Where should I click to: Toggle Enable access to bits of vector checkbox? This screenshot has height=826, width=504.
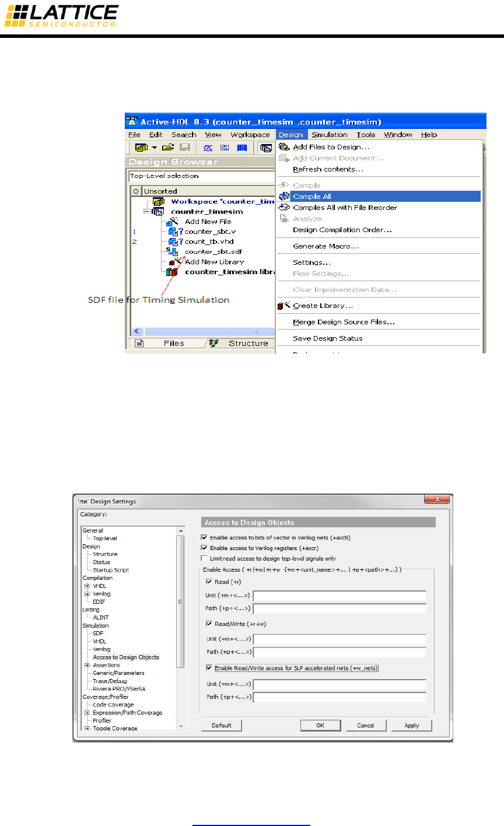[x=204, y=537]
